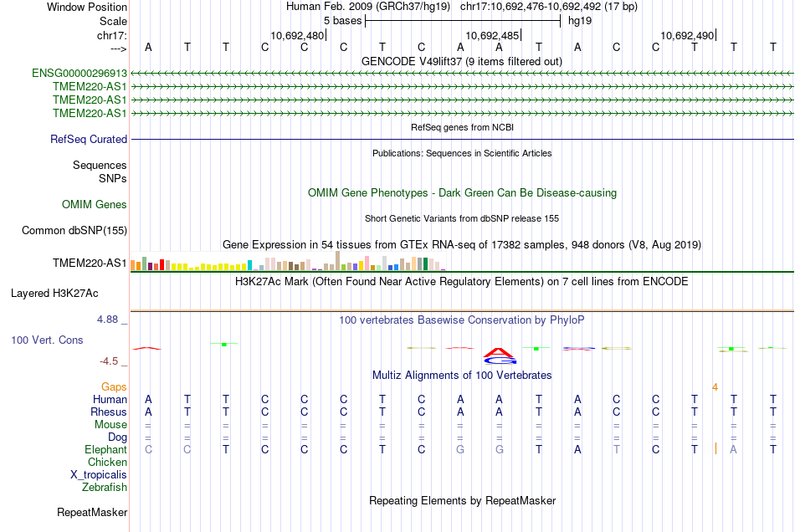Viewport: 795px width, 532px height.
Task: Click the tallest tan bar in GTEx chart
Action: [338, 261]
